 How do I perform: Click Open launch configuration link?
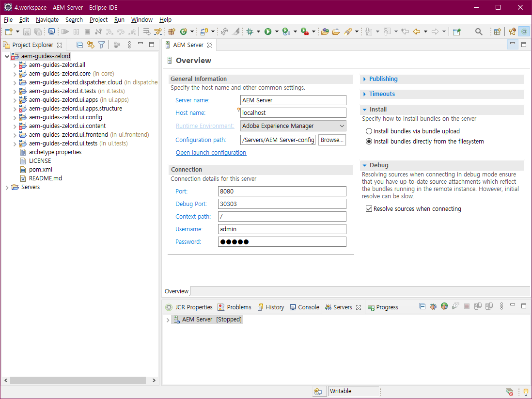[211, 152]
